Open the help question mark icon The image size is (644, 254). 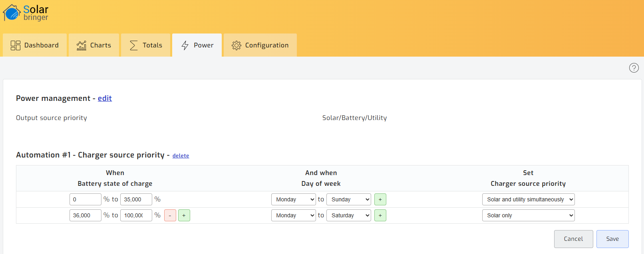coord(634,68)
